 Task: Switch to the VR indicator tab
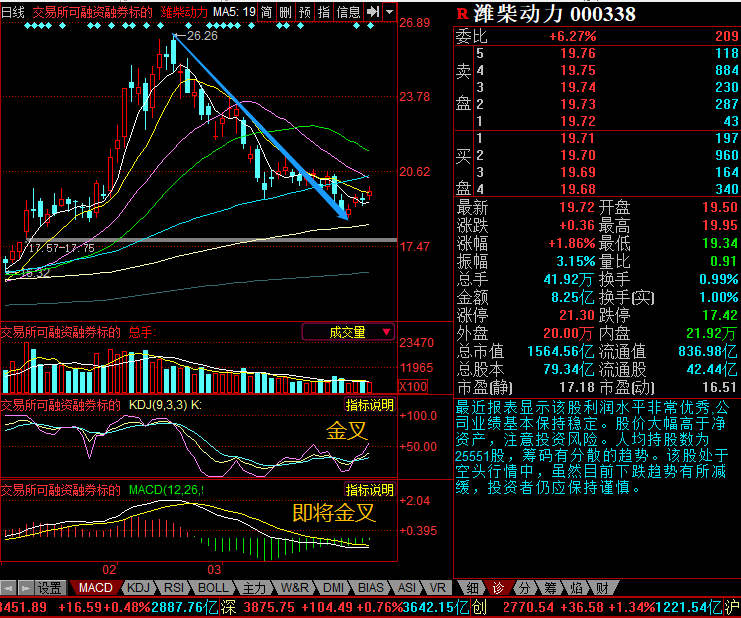[x=438, y=588]
